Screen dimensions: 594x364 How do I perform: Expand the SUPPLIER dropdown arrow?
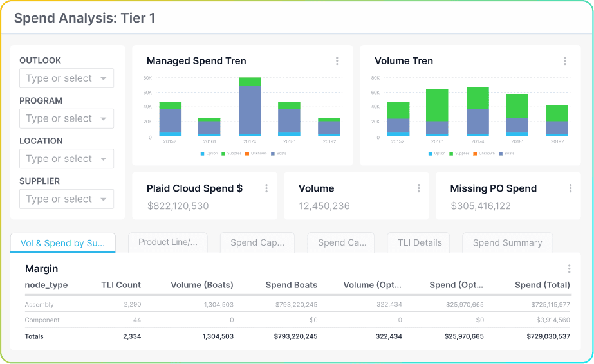(104, 199)
